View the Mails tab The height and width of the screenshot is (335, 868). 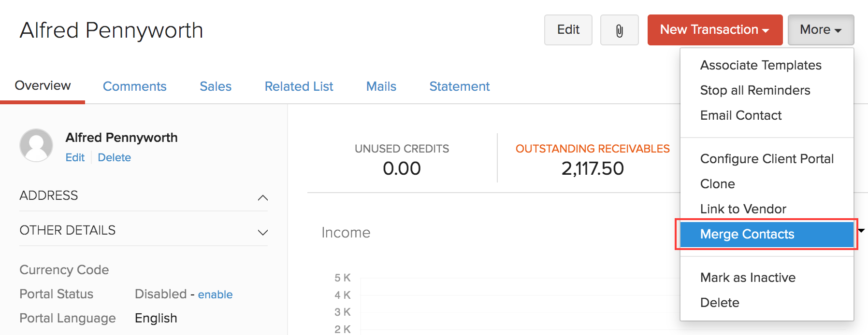381,86
